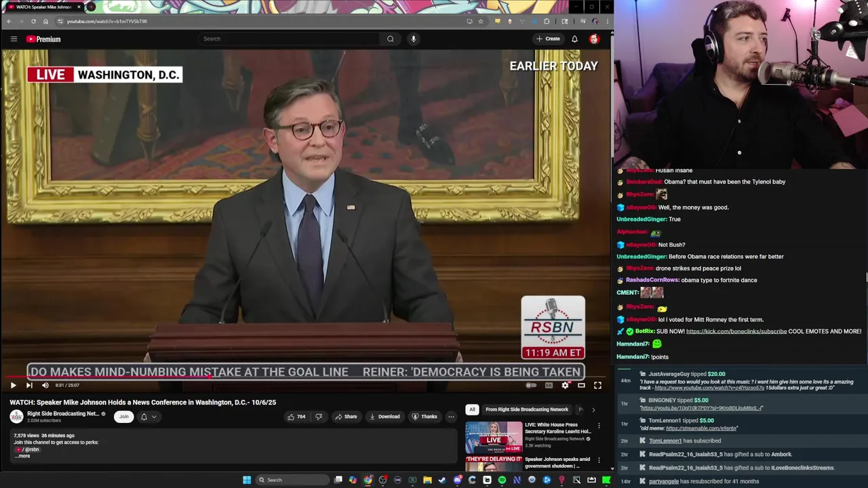Viewport: 868px width, 488px height.
Task: Open player settings gear
Action: pyautogui.click(x=565, y=385)
